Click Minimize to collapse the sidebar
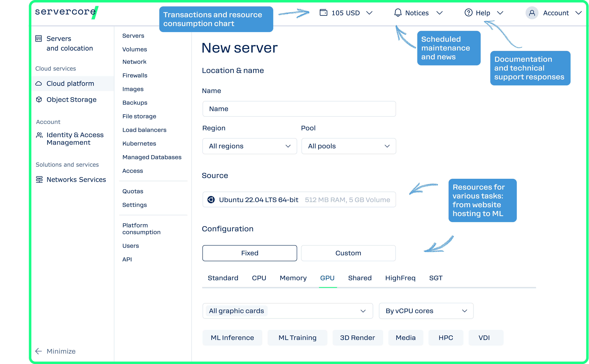589x364 pixels. pyautogui.click(x=55, y=351)
